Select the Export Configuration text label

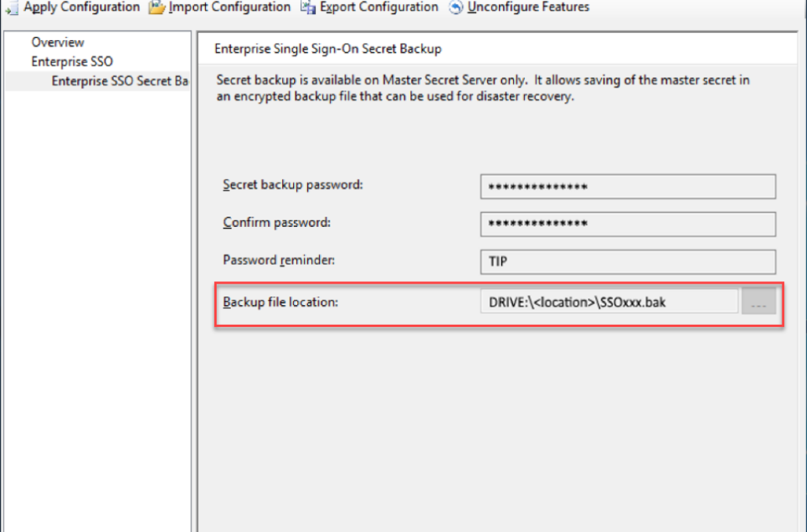[379, 7]
